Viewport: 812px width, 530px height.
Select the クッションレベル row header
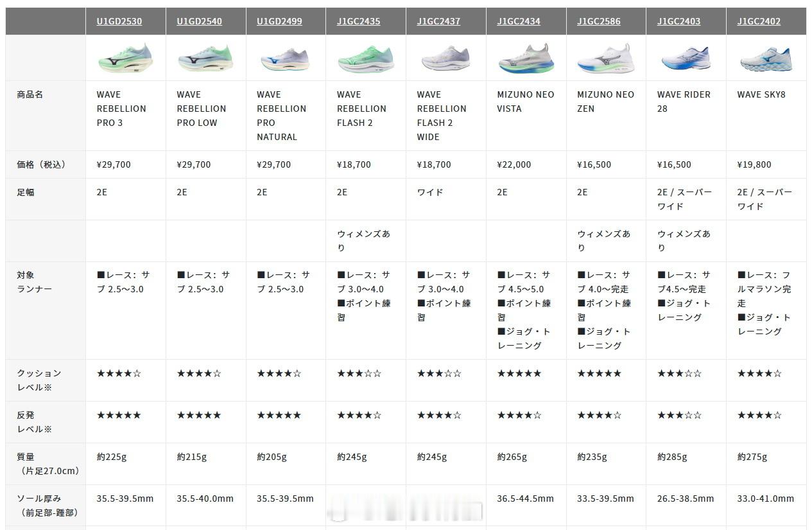click(x=46, y=380)
